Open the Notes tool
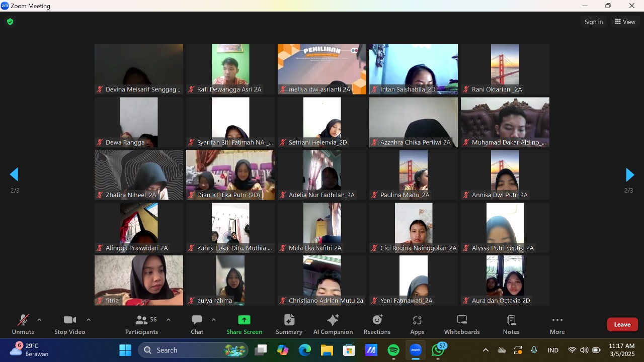The width and height of the screenshot is (644, 362). 511,324
